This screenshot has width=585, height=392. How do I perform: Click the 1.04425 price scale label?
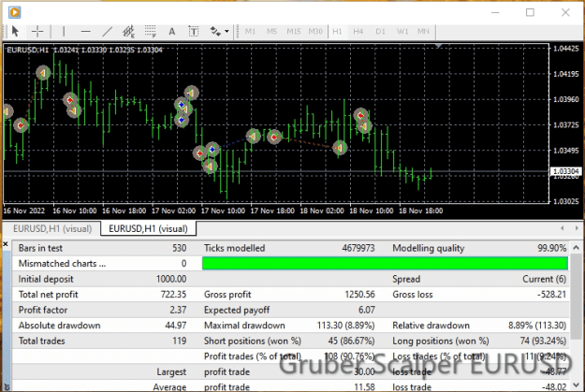pos(566,49)
